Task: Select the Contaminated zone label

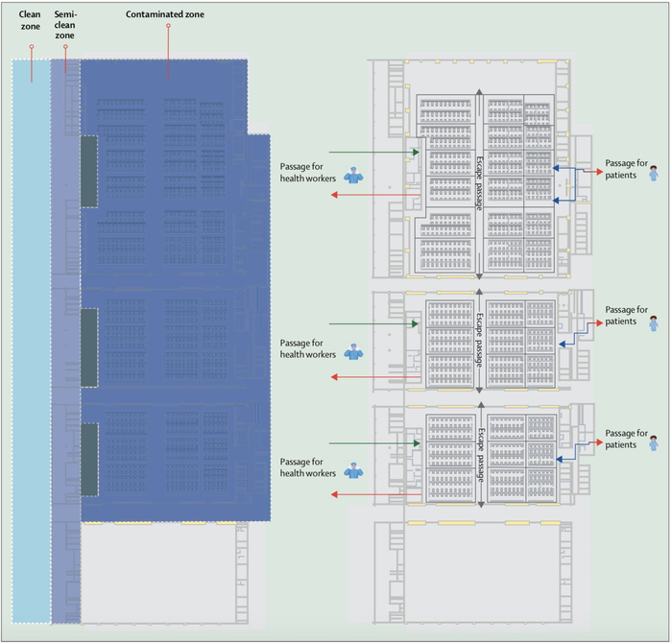Action: click(165, 14)
